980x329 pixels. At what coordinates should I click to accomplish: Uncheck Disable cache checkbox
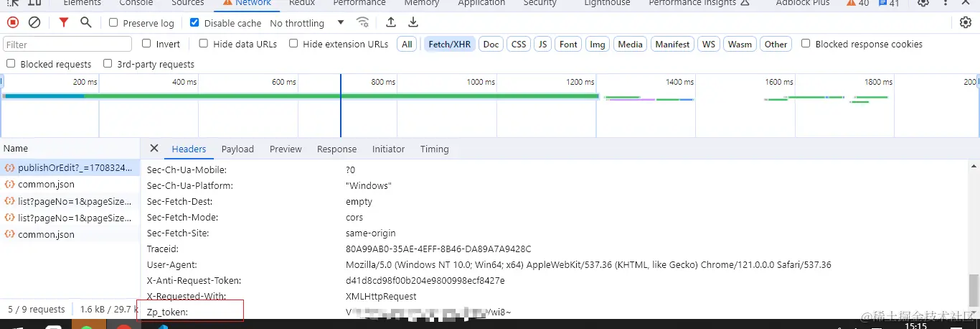pyautogui.click(x=194, y=23)
